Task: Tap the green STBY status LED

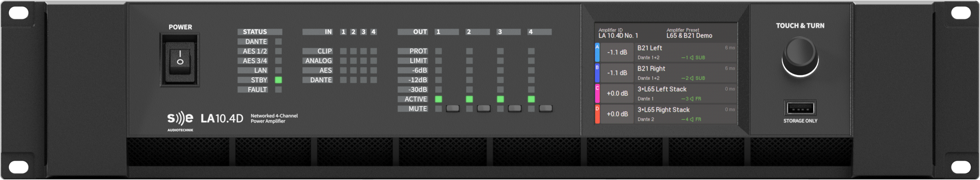Action: pos(278,80)
